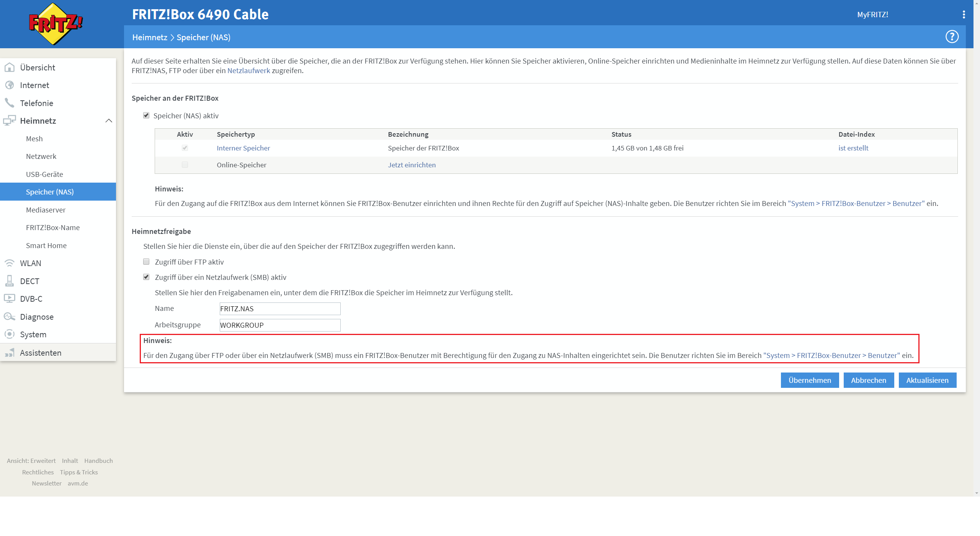The height and width of the screenshot is (536, 980).
Task: Click the Telefonie phone icon
Action: coord(10,103)
